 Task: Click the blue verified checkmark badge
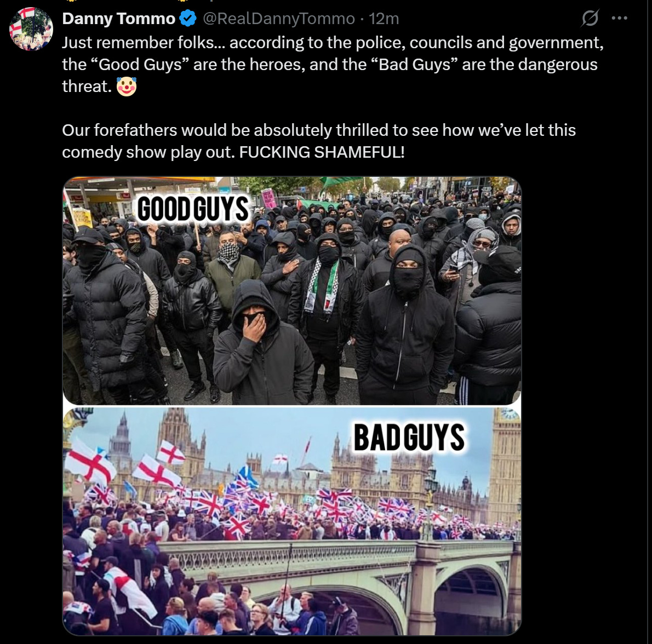(188, 18)
